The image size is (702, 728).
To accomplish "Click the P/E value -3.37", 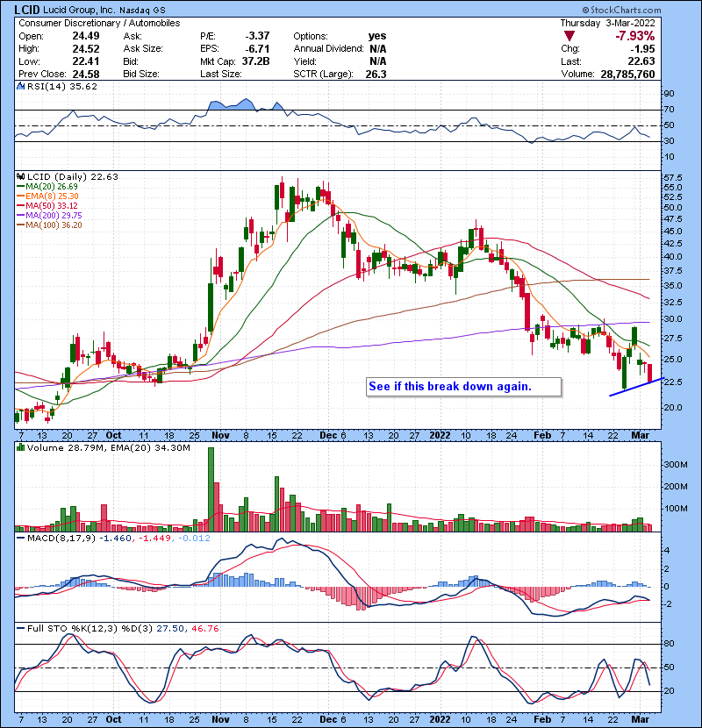I will (257, 36).
